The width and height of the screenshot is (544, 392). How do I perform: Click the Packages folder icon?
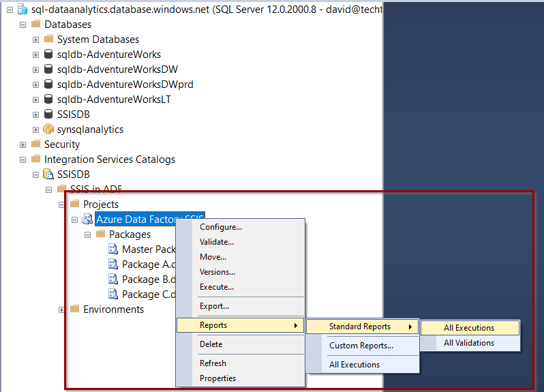(101, 234)
